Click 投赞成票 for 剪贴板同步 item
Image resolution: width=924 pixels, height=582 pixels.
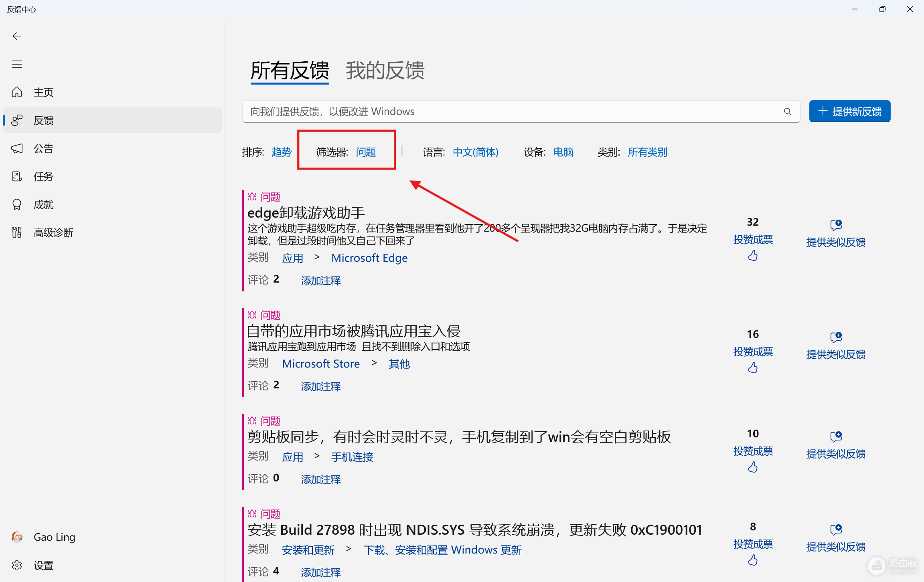click(x=753, y=451)
